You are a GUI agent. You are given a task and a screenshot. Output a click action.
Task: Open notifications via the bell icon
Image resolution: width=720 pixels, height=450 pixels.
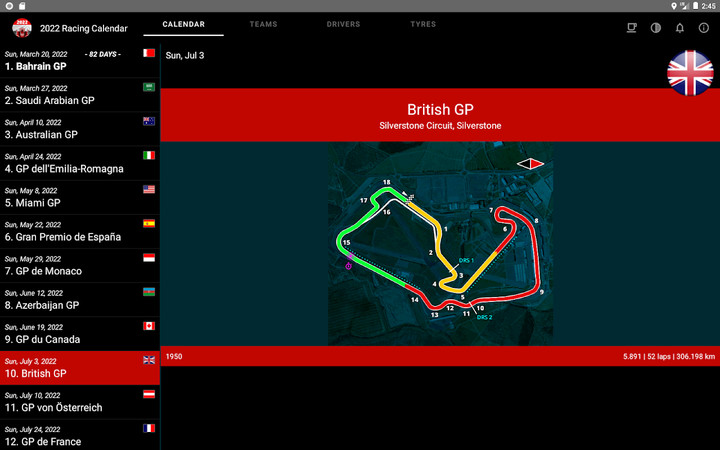tap(680, 27)
